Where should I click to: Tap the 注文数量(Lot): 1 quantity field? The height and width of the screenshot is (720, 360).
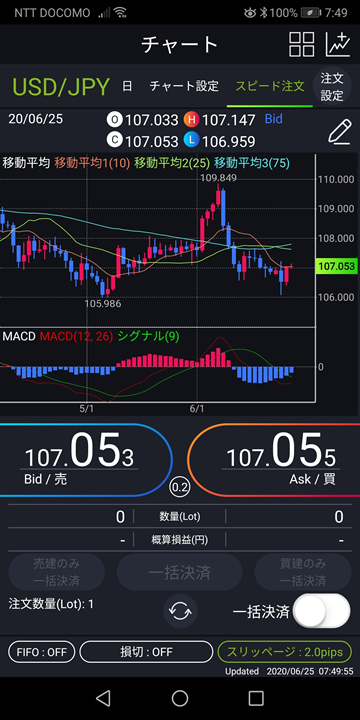coord(51,604)
